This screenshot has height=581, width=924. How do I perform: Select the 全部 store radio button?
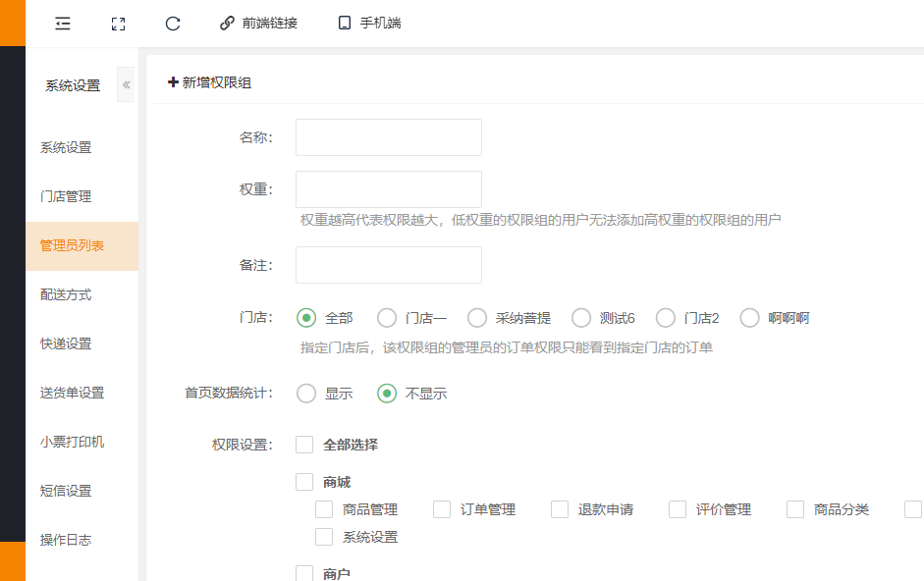click(x=306, y=318)
